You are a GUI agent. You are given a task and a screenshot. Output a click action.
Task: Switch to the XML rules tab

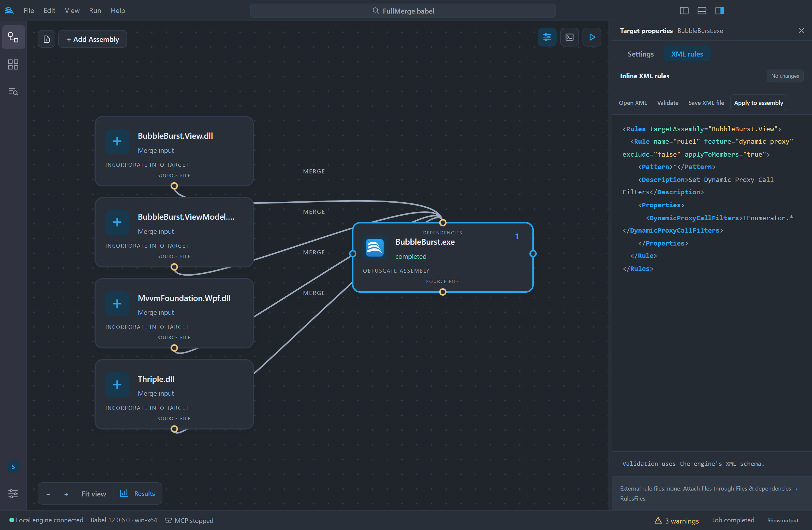pos(687,54)
